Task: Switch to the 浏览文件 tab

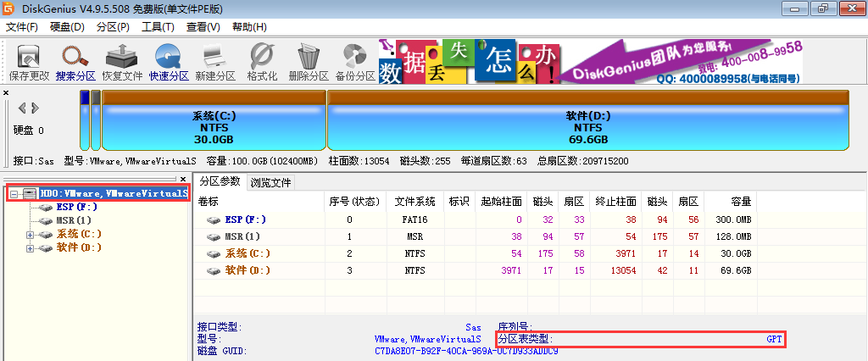Action: click(x=270, y=182)
